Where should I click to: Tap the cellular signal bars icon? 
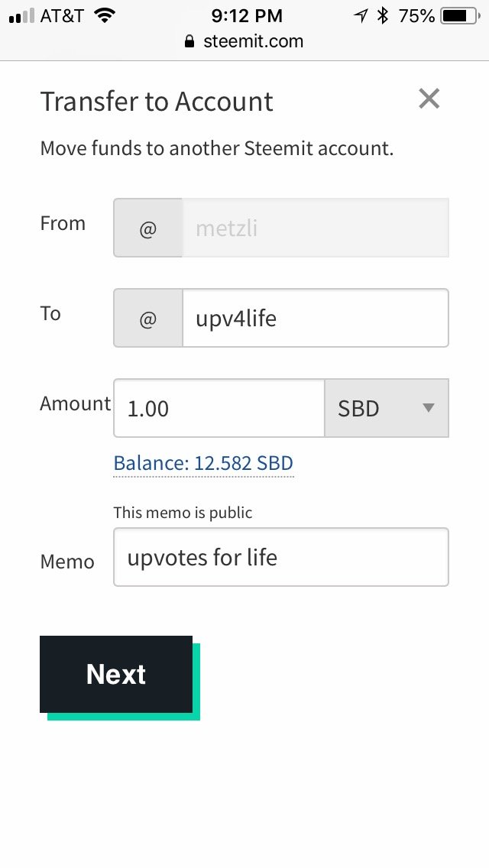tap(21, 16)
